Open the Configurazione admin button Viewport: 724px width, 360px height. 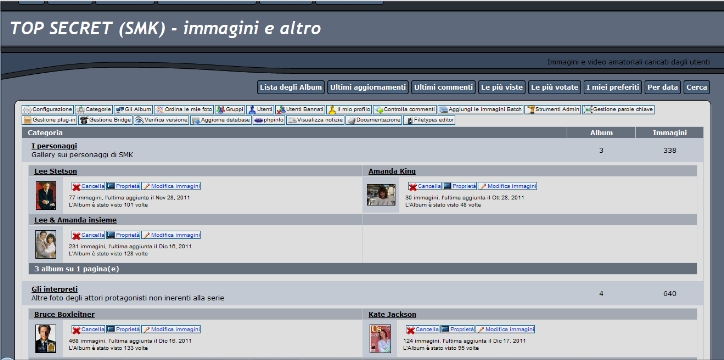click(x=48, y=109)
